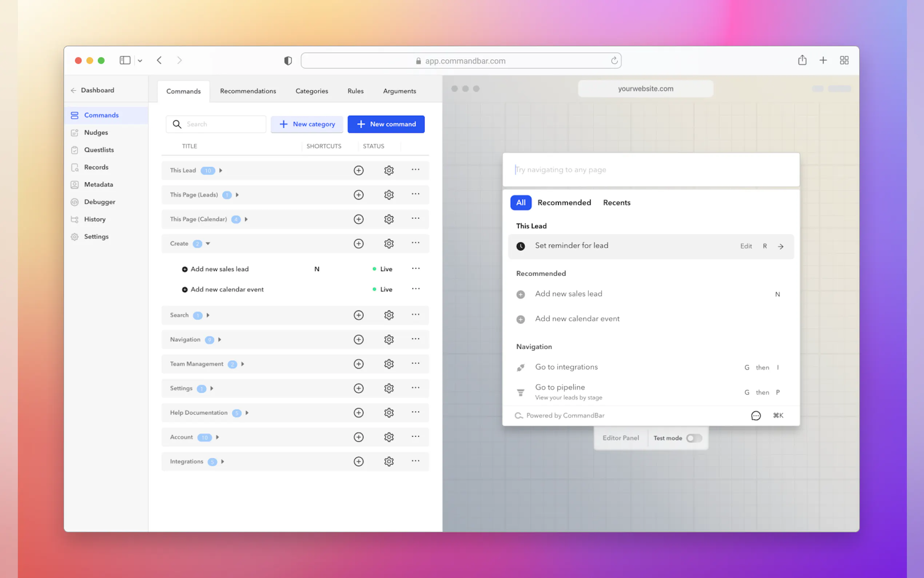Toggle the Test mode switch

coord(694,438)
